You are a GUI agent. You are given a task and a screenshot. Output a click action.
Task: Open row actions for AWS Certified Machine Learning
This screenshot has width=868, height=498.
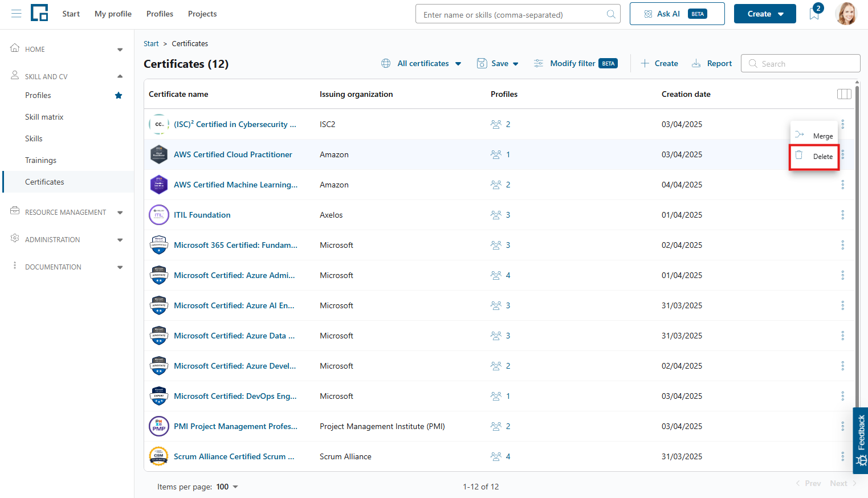[842, 185]
